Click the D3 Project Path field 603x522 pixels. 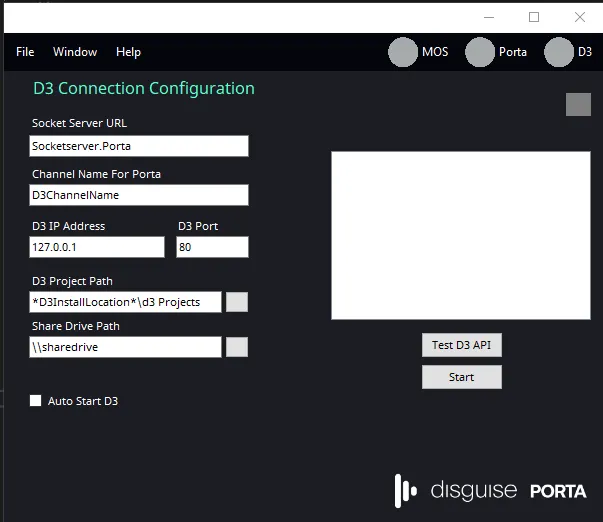125,302
